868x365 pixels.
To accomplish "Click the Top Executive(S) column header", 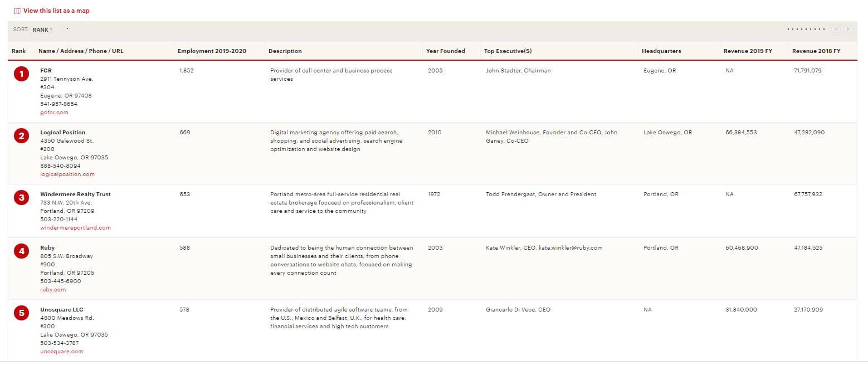I will (x=508, y=51).
